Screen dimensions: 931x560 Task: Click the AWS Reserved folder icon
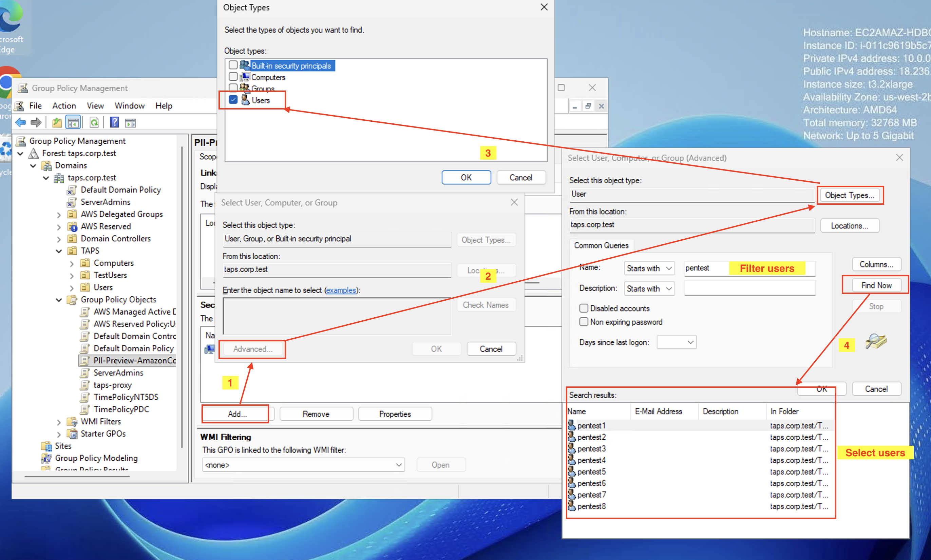[x=72, y=226]
